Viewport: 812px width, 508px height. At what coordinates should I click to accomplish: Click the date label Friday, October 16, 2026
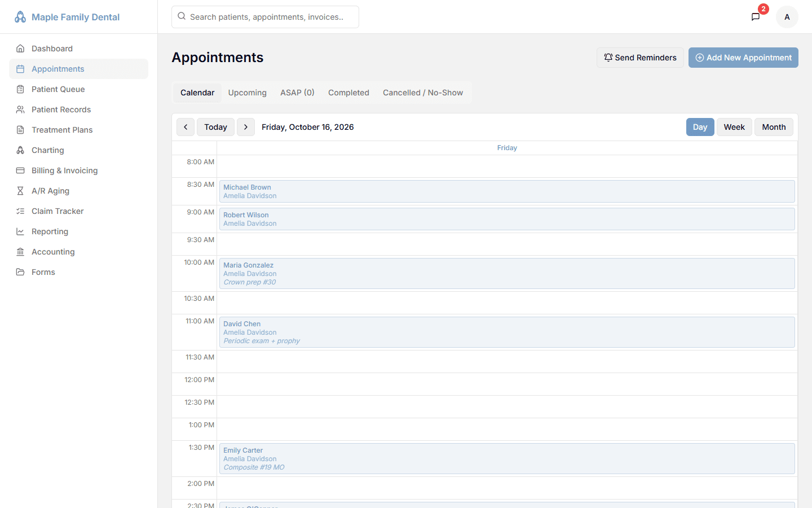(308, 127)
